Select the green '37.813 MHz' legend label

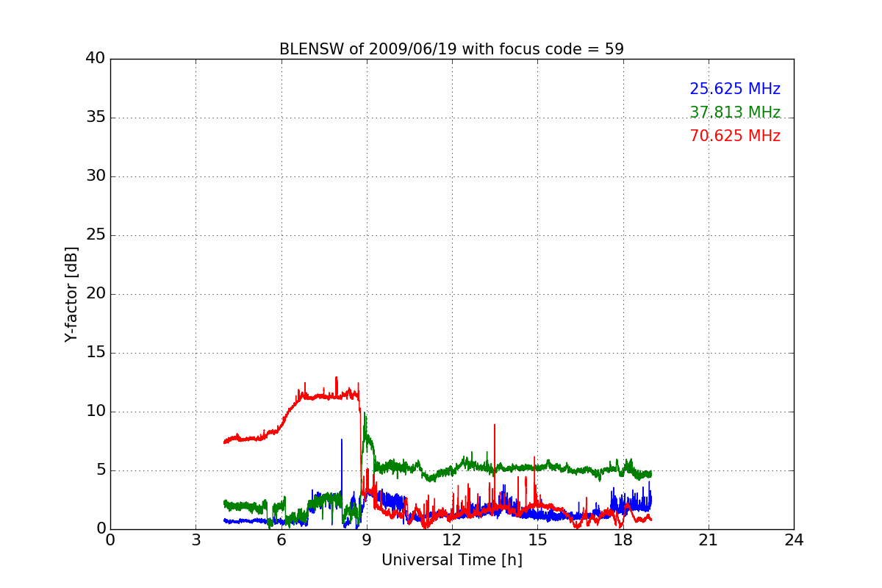coord(735,112)
